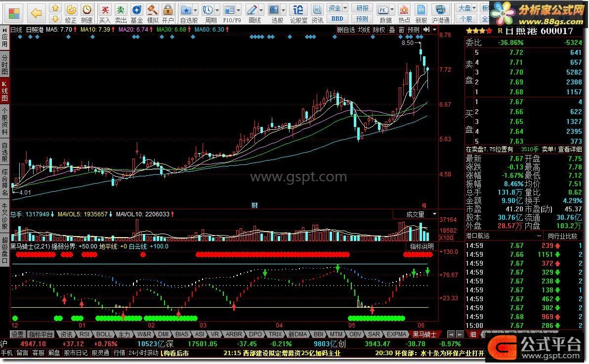Click the 卖出 sell icon

[x=120, y=13]
